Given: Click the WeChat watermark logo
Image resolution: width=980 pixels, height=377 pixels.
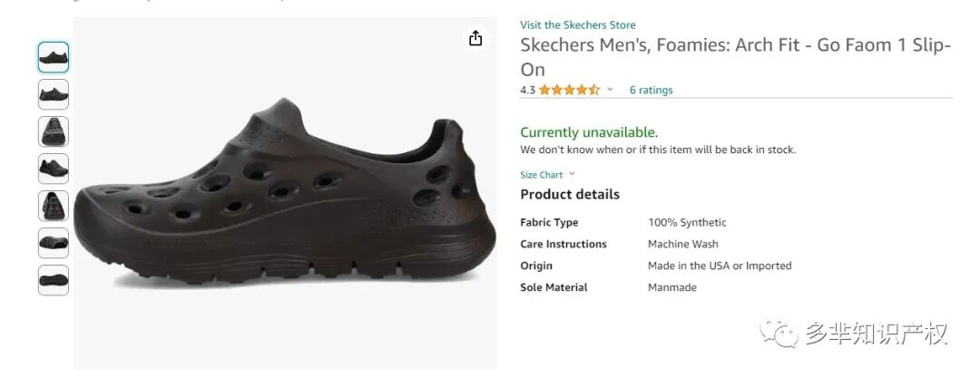Looking at the screenshot, I should [x=779, y=333].
